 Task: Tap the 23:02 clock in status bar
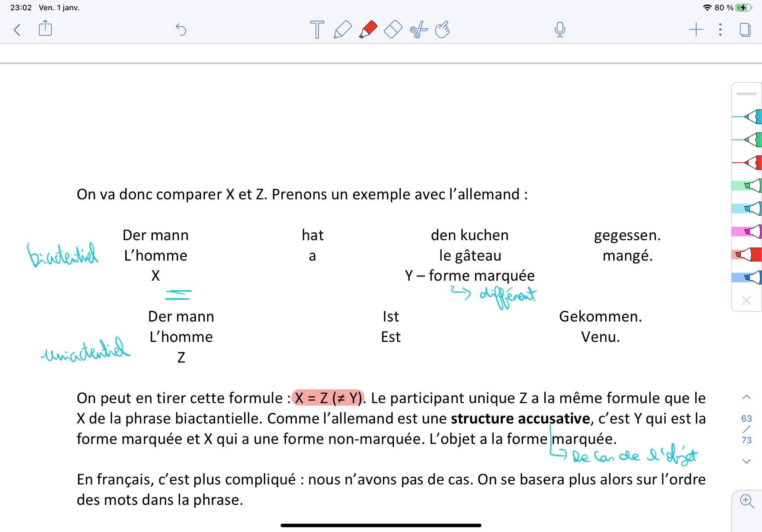[x=21, y=7]
